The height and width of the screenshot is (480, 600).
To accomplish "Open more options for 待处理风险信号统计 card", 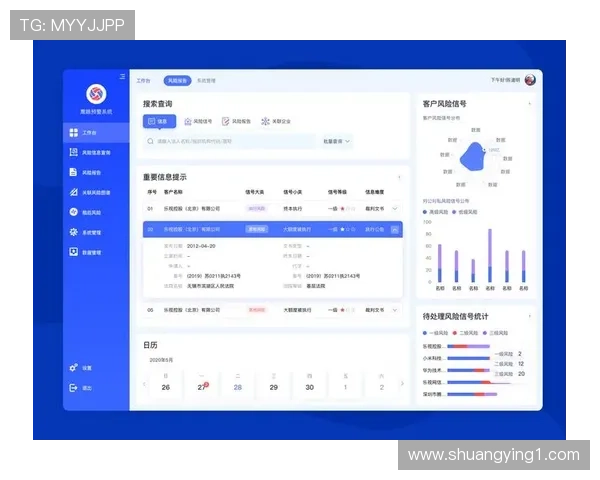I will click(530, 316).
